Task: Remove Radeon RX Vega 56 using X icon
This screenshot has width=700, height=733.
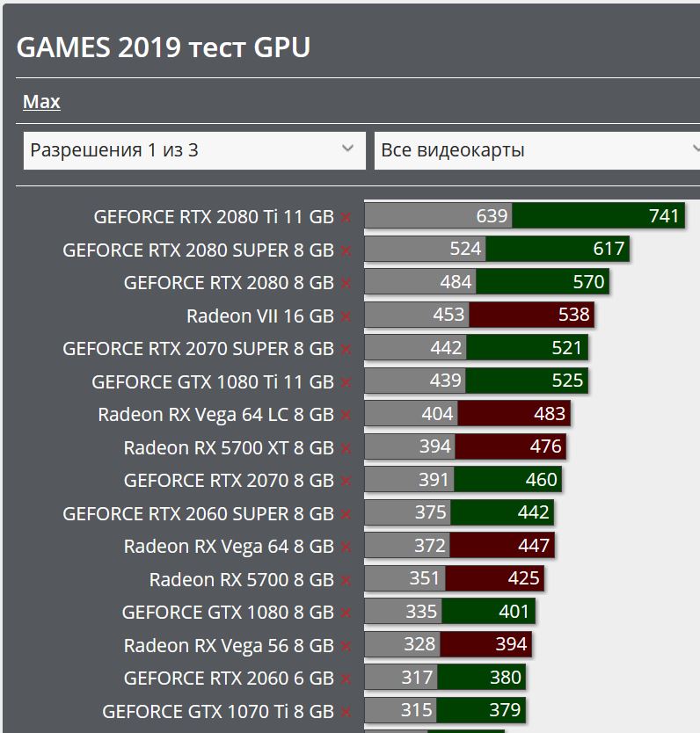Action: click(x=346, y=646)
